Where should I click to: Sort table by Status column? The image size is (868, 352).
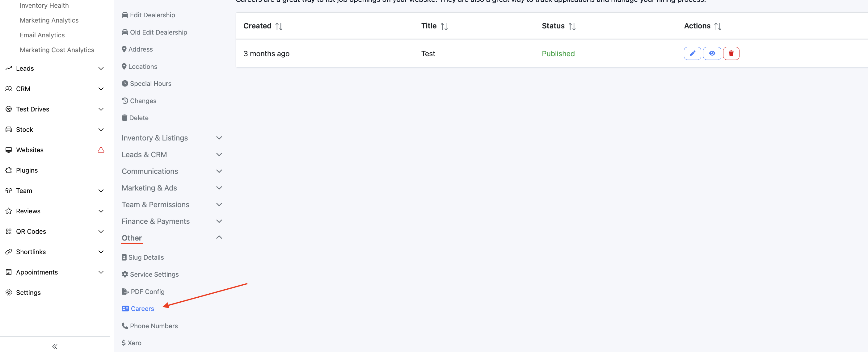click(x=572, y=26)
